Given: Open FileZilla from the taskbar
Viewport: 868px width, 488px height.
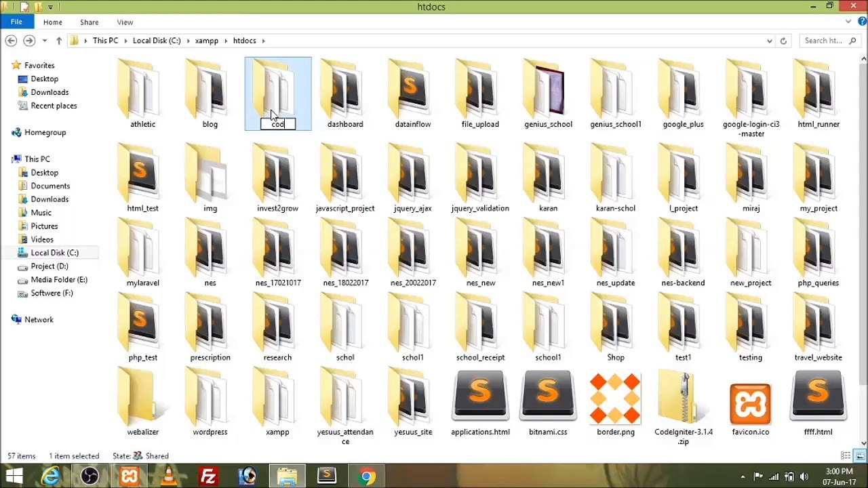Looking at the screenshot, I should point(208,476).
